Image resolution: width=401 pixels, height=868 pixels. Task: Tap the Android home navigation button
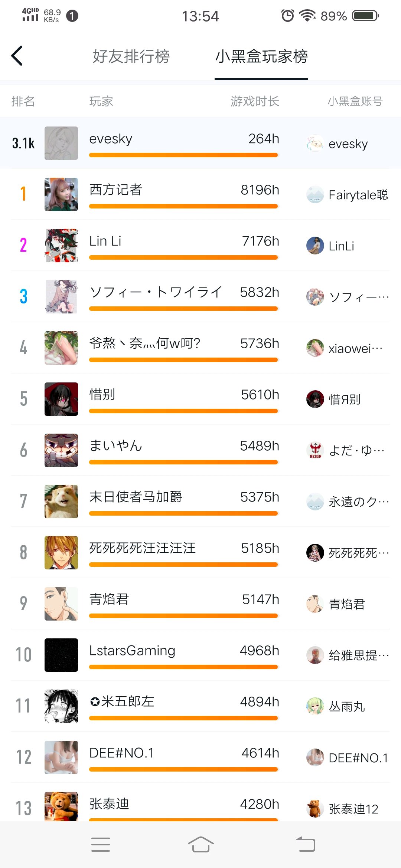(x=200, y=845)
